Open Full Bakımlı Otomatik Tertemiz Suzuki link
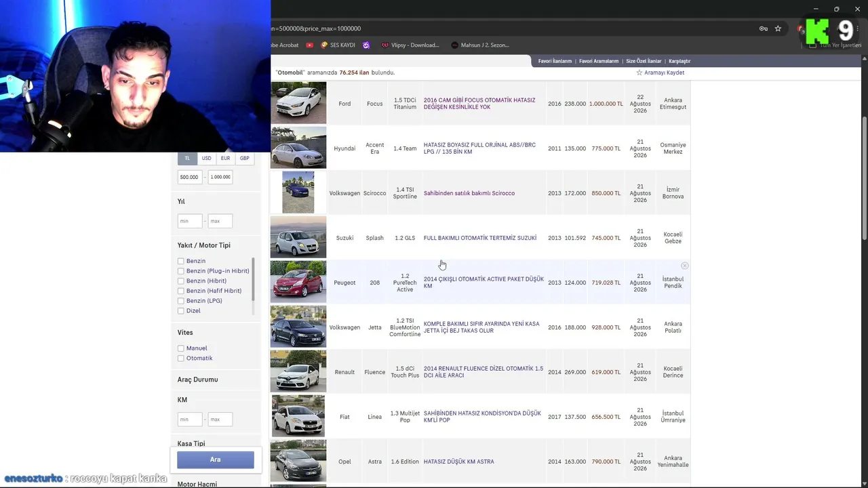 tap(480, 238)
